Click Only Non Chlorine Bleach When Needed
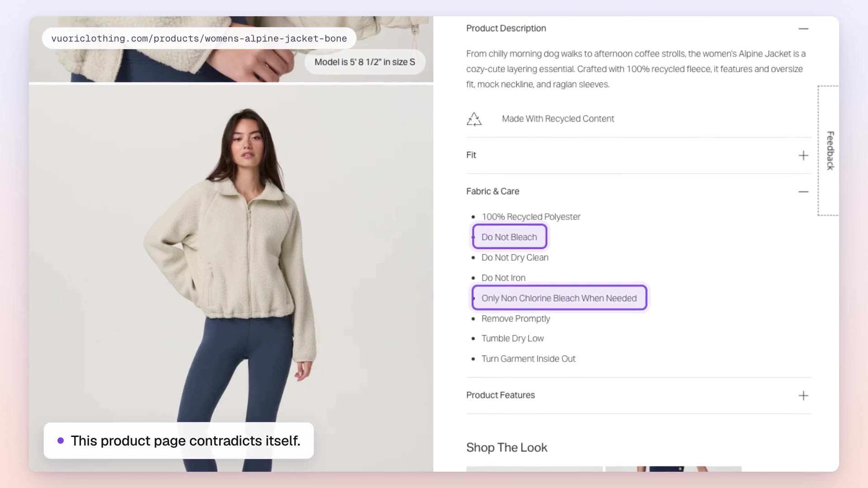This screenshot has height=488, width=868. click(559, 298)
